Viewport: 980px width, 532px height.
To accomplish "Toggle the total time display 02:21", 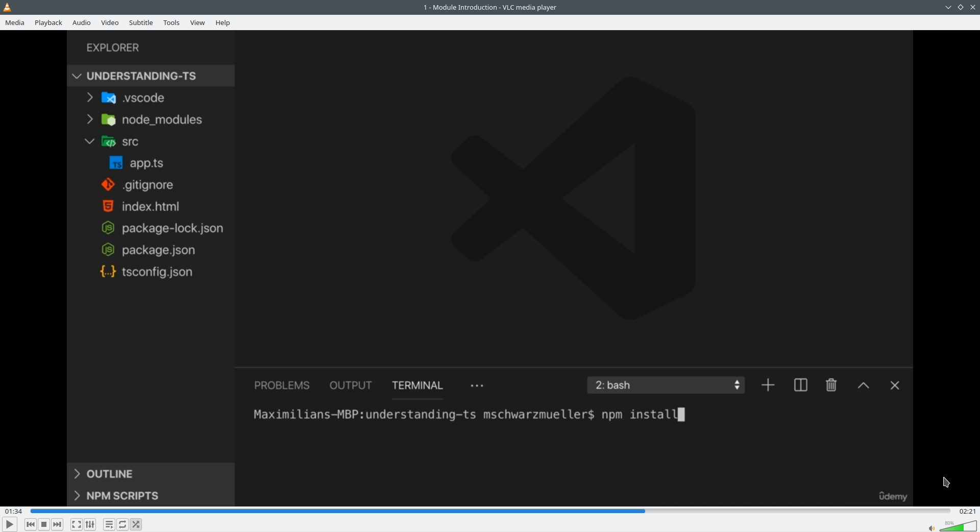I will point(967,511).
